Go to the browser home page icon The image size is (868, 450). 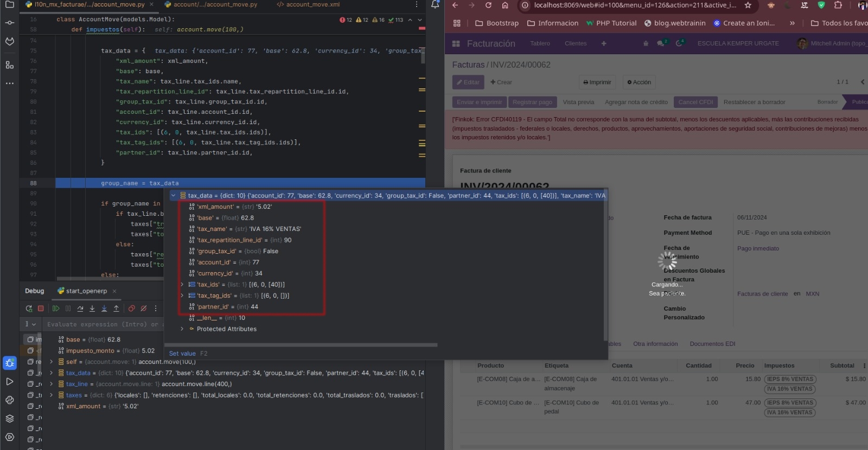click(505, 5)
